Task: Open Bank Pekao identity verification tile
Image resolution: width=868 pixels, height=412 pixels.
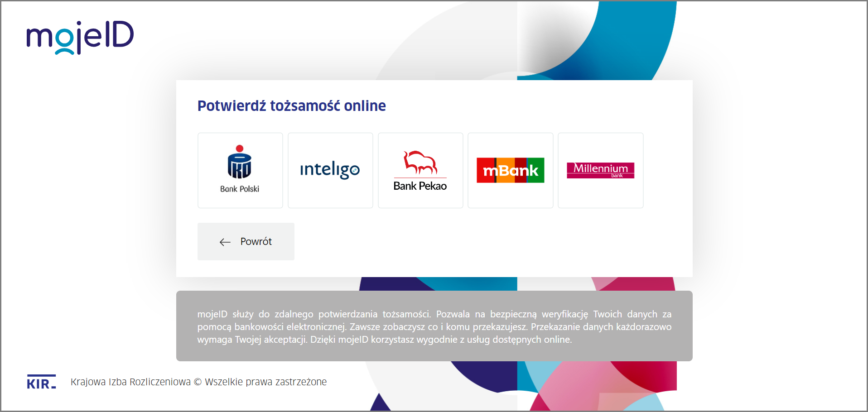Action: tap(420, 170)
